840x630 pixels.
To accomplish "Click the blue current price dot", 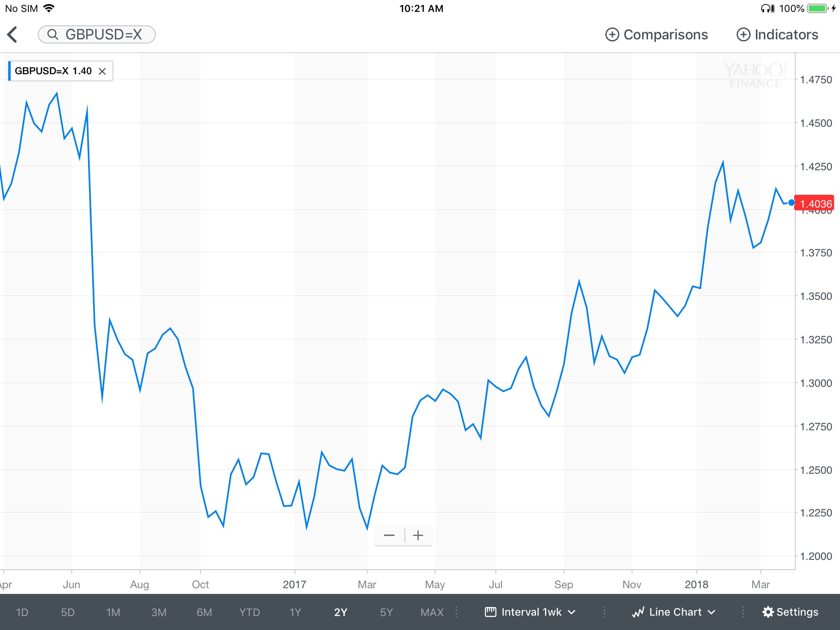I will pos(791,203).
